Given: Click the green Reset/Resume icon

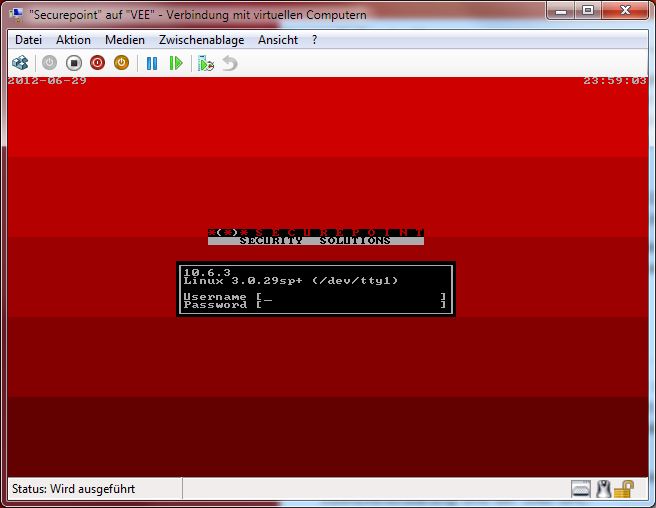Looking at the screenshot, I should tap(176, 63).
